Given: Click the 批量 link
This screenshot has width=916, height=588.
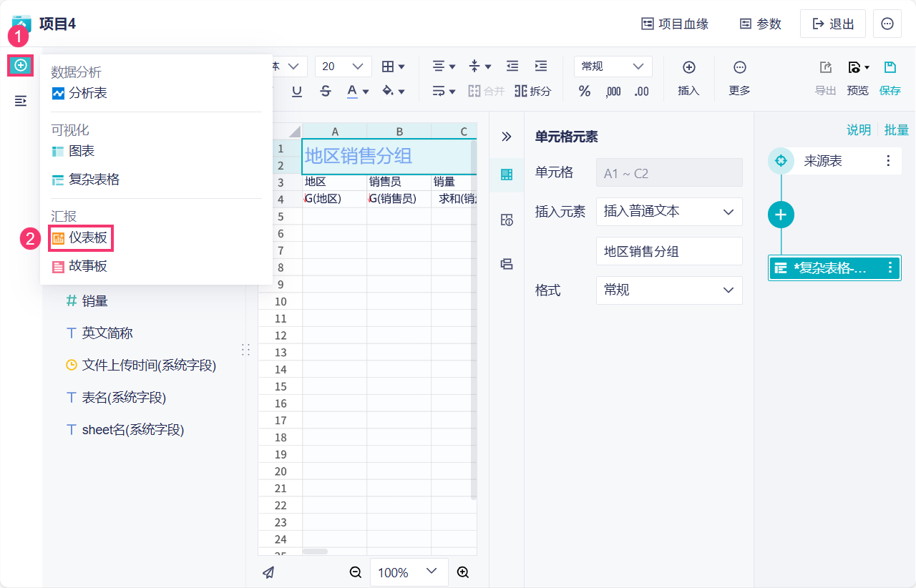Looking at the screenshot, I should point(897,129).
